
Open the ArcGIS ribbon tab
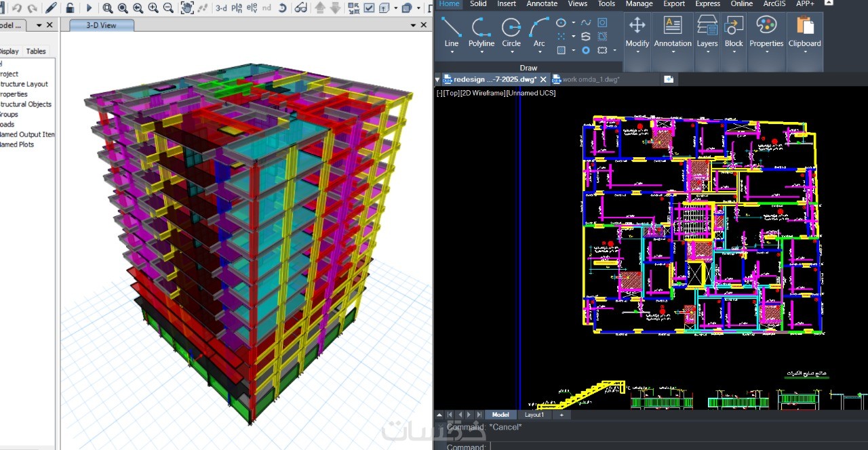[774, 3]
